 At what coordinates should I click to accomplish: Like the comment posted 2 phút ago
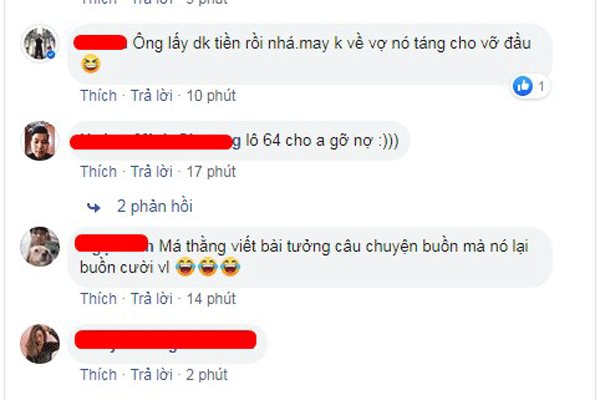pos(98,375)
